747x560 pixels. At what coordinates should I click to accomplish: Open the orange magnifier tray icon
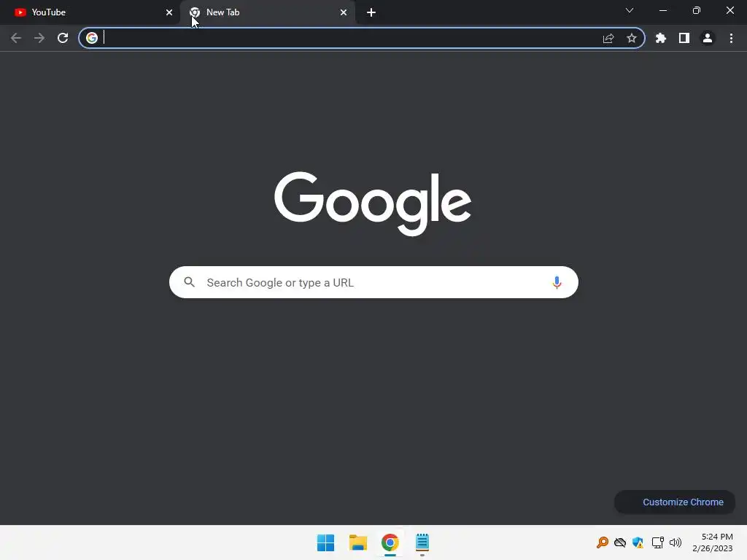click(602, 542)
